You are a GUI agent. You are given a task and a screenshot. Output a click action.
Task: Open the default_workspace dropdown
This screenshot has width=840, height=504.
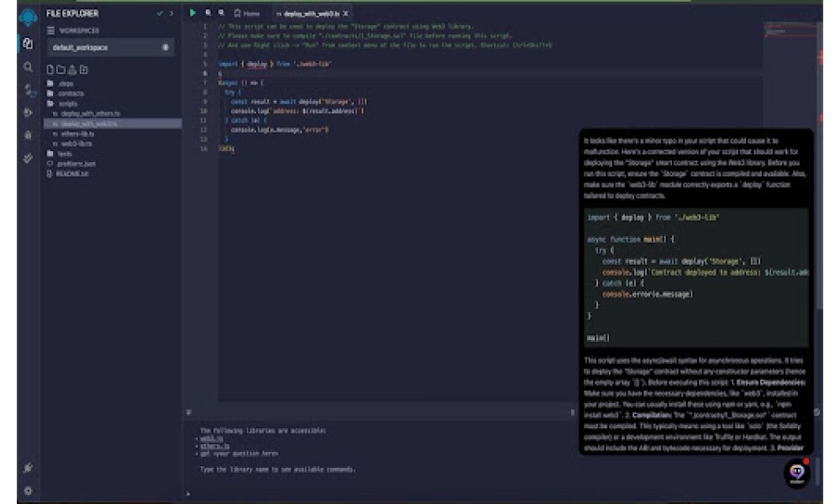click(110, 48)
